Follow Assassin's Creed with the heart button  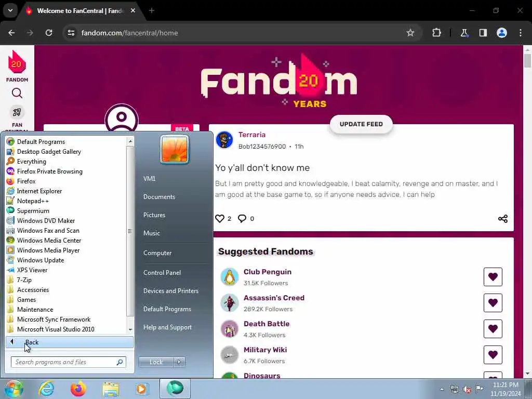(x=493, y=303)
